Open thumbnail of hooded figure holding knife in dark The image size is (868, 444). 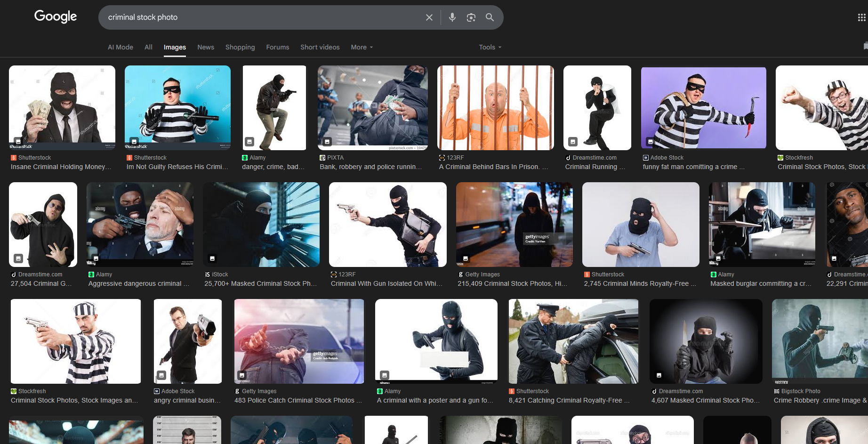click(x=706, y=341)
